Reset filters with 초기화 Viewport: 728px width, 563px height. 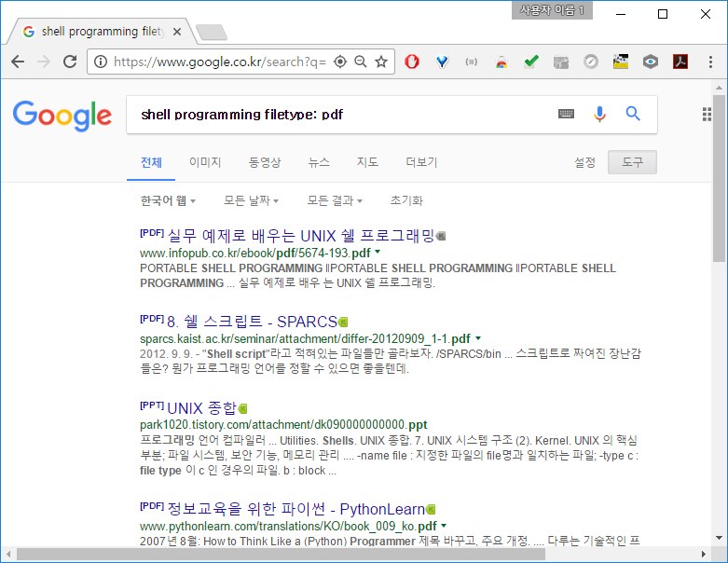click(x=406, y=200)
